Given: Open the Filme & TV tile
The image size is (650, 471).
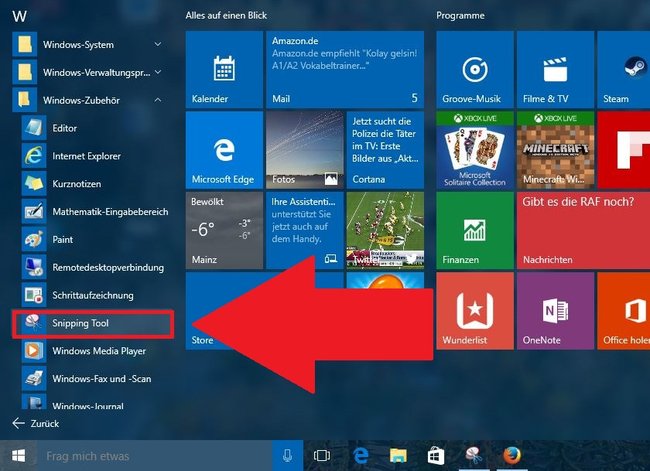Looking at the screenshot, I should [x=555, y=69].
